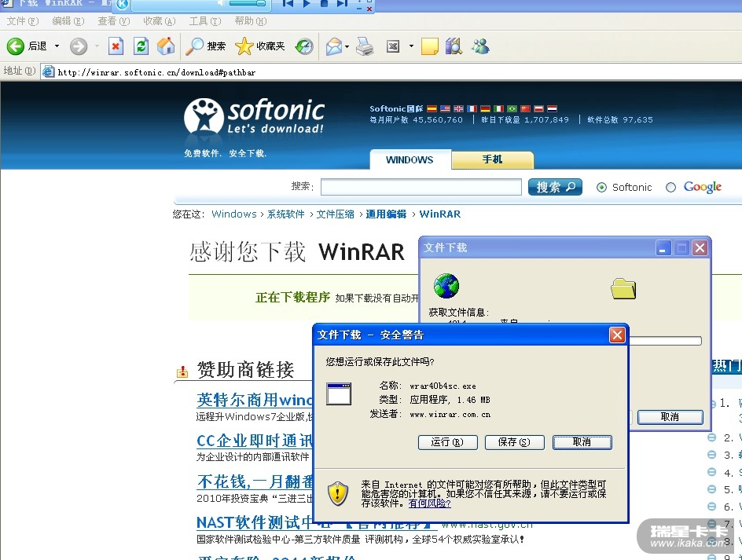Open History clock icon
This screenshot has width=742, height=560.
click(304, 46)
